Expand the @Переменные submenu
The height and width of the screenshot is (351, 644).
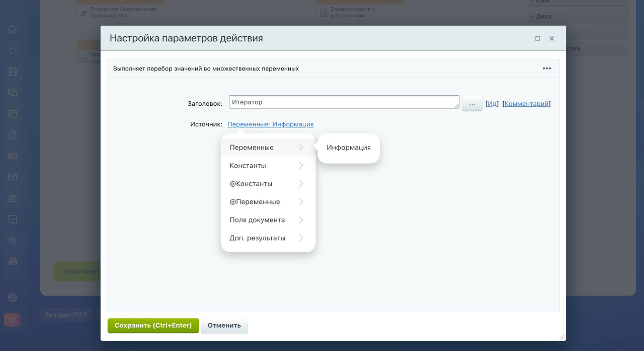268,202
